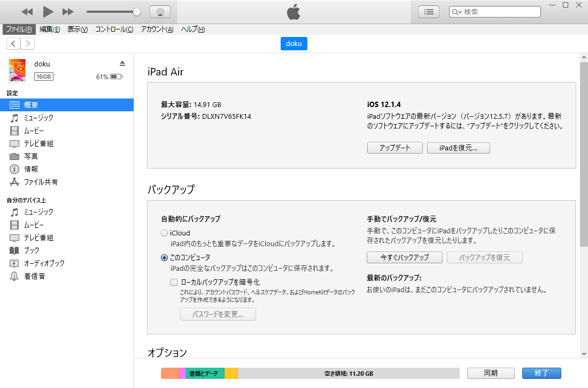This screenshot has height=388, width=588.
Task: Click the 同期 button
Action: pyautogui.click(x=491, y=373)
